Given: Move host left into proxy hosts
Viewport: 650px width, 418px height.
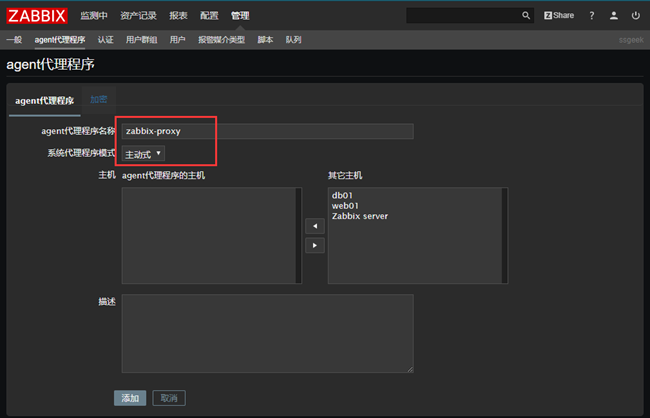Looking at the screenshot, I should pos(315,226).
